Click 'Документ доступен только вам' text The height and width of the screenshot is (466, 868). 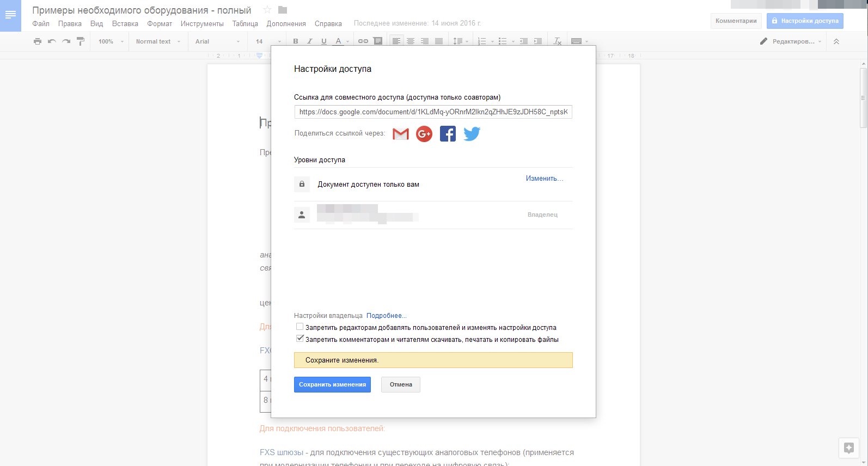click(368, 185)
